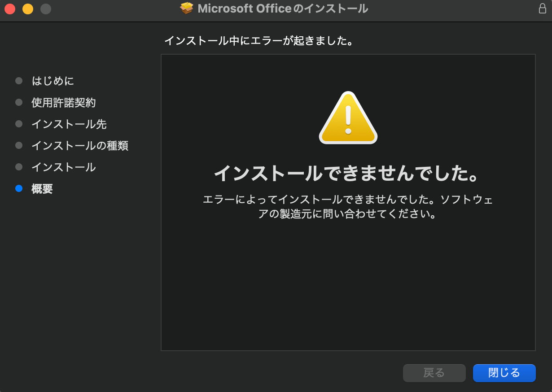Select the はじめに step in sidebar
The image size is (552, 392).
point(53,81)
